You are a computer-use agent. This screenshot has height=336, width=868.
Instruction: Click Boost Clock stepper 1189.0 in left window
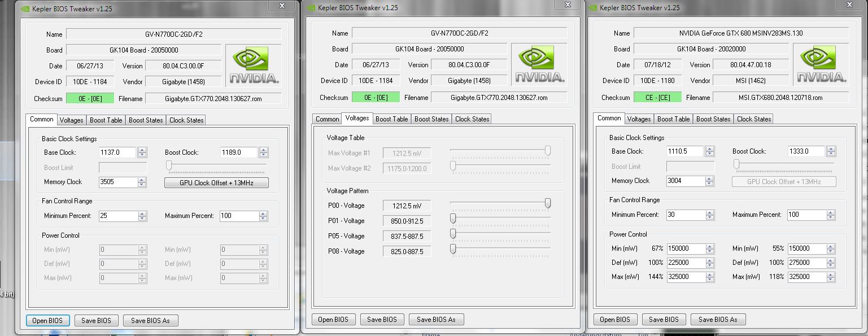264,152
